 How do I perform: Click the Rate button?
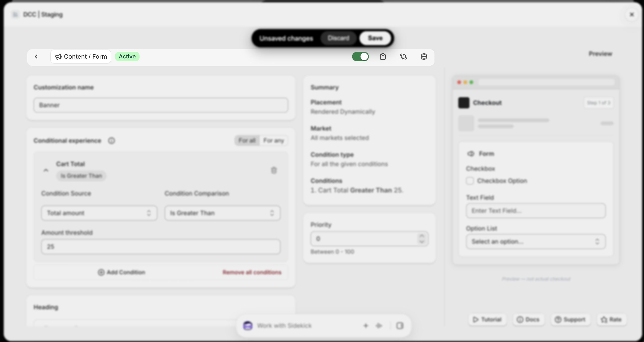[x=611, y=320]
